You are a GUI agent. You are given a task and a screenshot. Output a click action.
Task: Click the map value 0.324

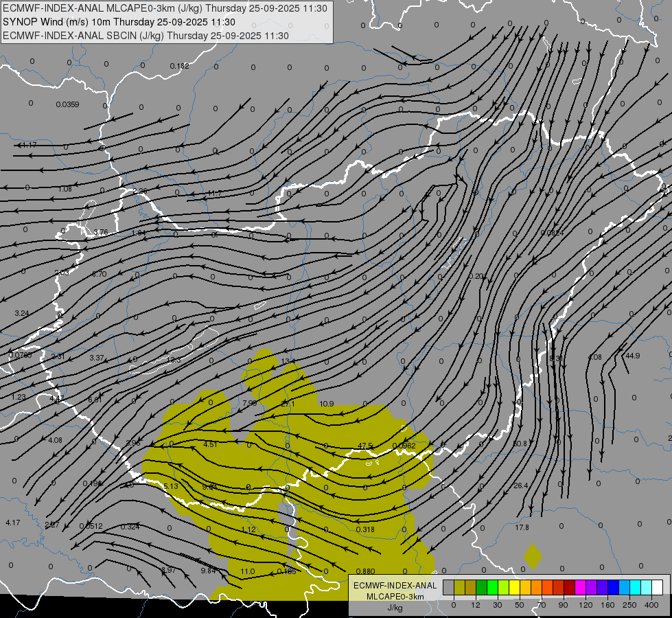pyautogui.click(x=130, y=527)
